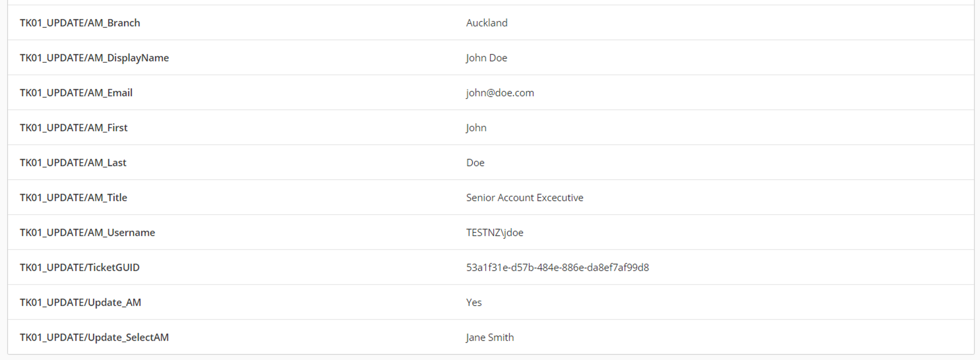Click the last name value Doe

coord(475,163)
